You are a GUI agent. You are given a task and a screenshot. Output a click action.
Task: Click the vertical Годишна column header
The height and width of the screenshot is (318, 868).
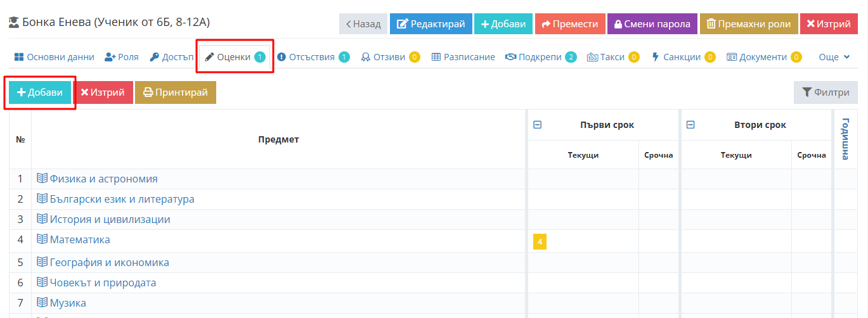tap(845, 139)
